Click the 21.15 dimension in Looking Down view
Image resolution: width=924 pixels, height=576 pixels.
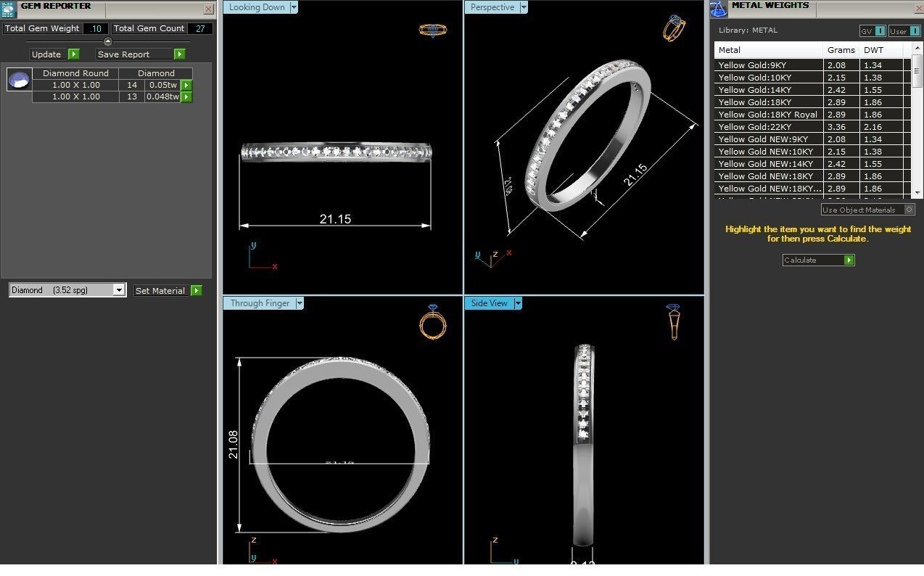point(335,219)
